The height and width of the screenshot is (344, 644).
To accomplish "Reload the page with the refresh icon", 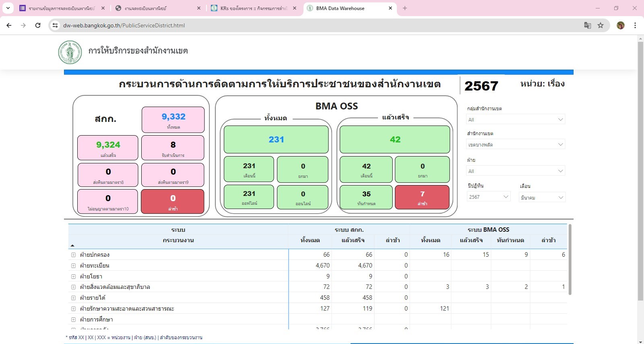I will pyautogui.click(x=38, y=25).
